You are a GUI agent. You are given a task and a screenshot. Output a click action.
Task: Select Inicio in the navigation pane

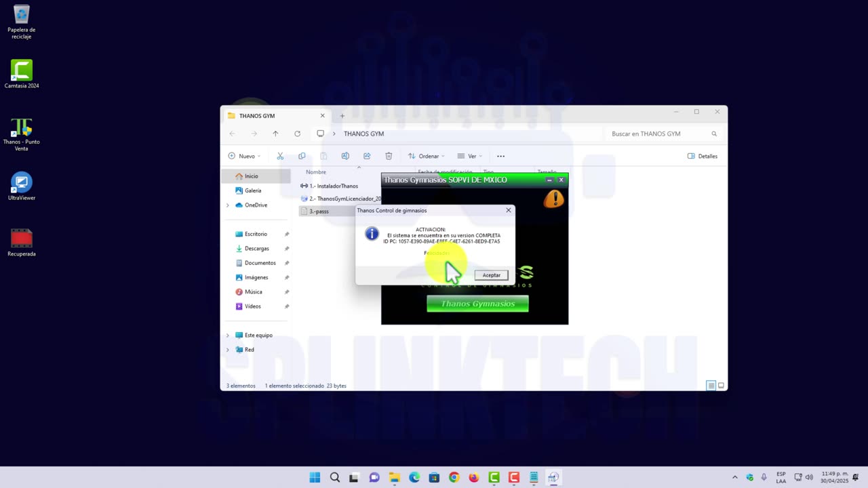click(x=256, y=176)
